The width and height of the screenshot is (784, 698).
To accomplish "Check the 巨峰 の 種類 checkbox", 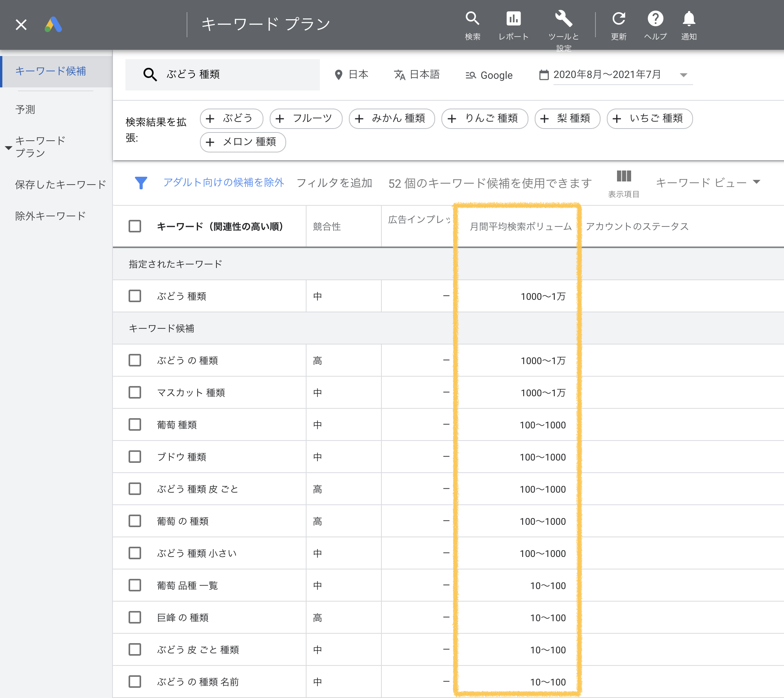I will tap(135, 617).
